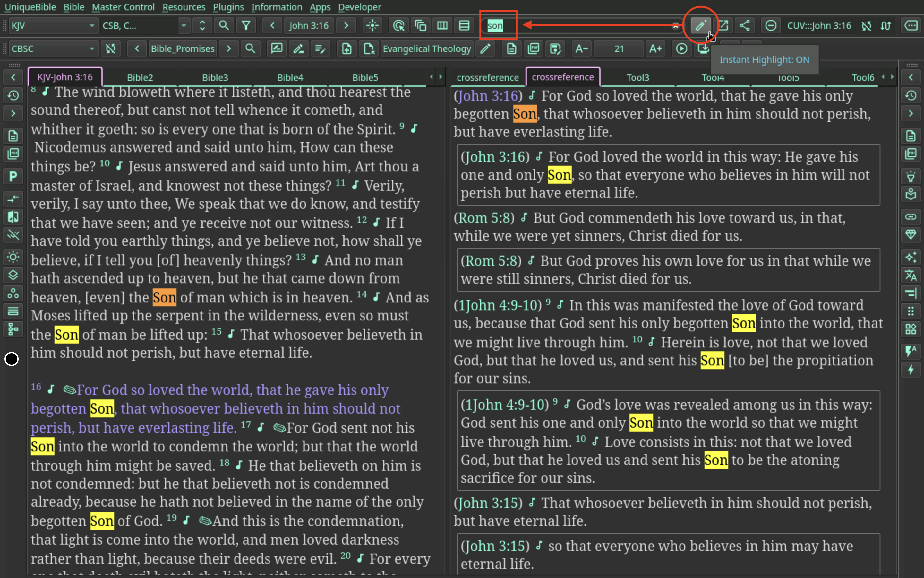The height and width of the screenshot is (578, 924).
Task: Toggle the swap arrows icon before the tag icon
Action: tap(886, 26)
